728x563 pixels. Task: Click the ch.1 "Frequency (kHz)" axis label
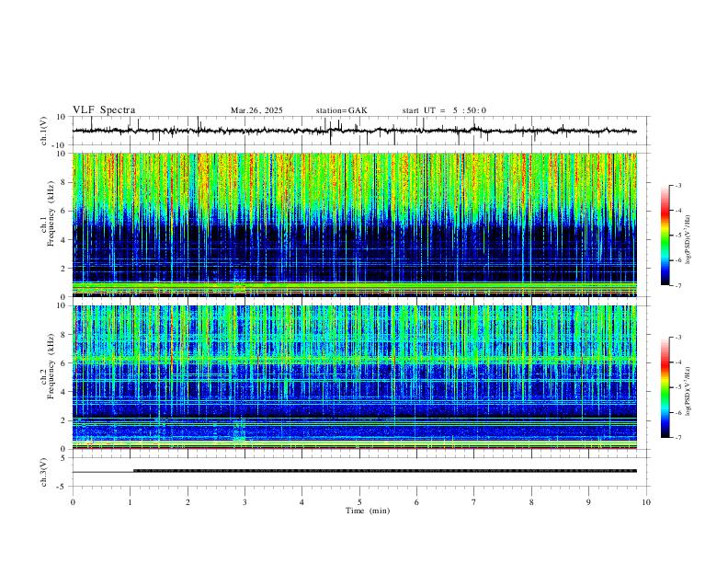click(x=51, y=214)
